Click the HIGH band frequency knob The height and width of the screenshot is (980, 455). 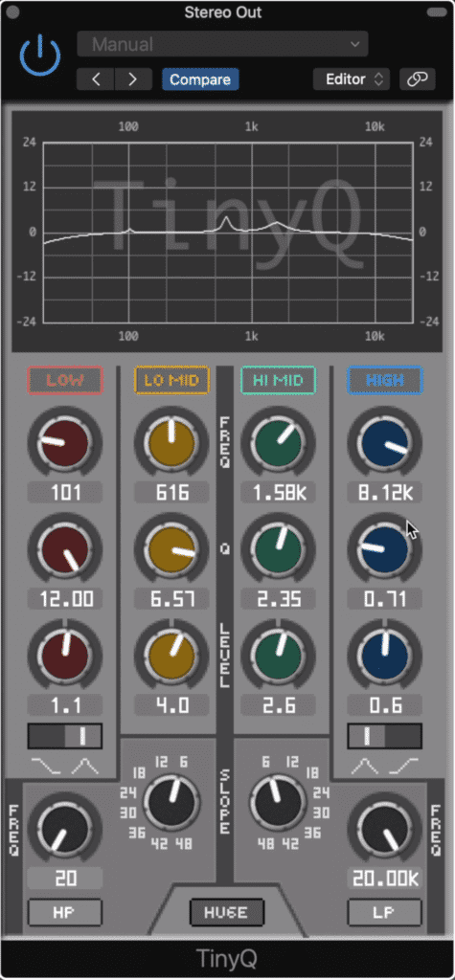click(x=385, y=442)
